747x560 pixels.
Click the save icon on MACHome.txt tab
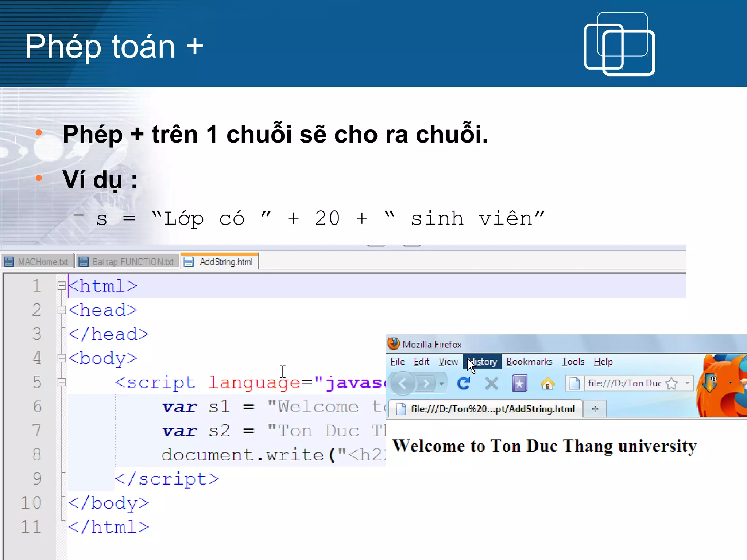[9, 262]
